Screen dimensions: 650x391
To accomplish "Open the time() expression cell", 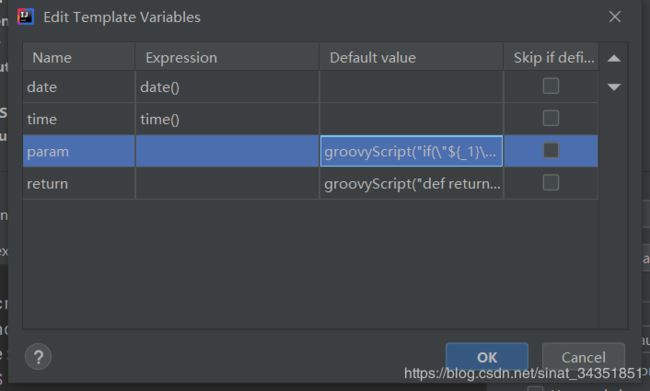I will click(x=227, y=119).
